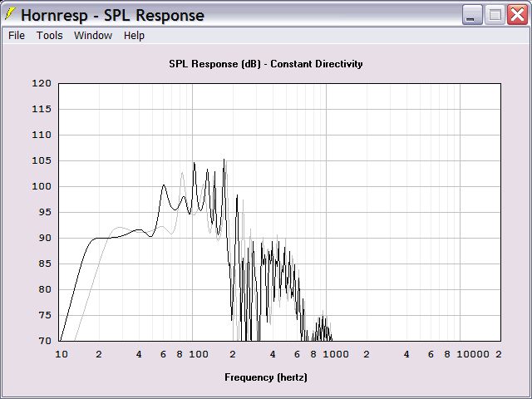Click the Hornresp - SPL Response title bar text

[113, 15]
